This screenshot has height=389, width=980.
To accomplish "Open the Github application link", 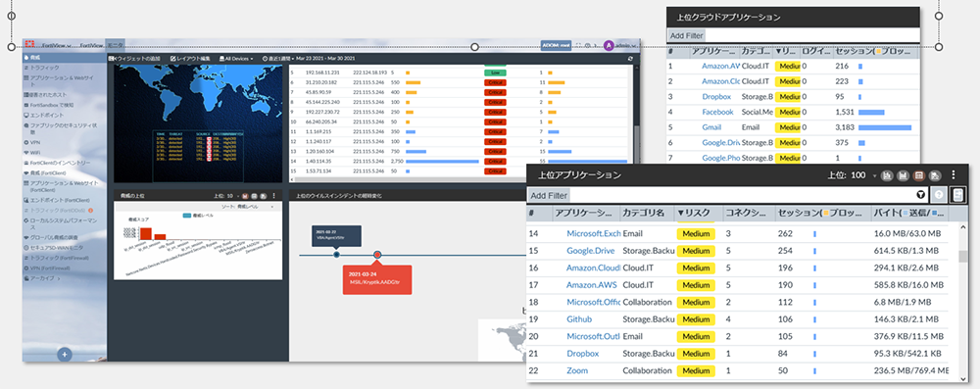I will tap(579, 319).
